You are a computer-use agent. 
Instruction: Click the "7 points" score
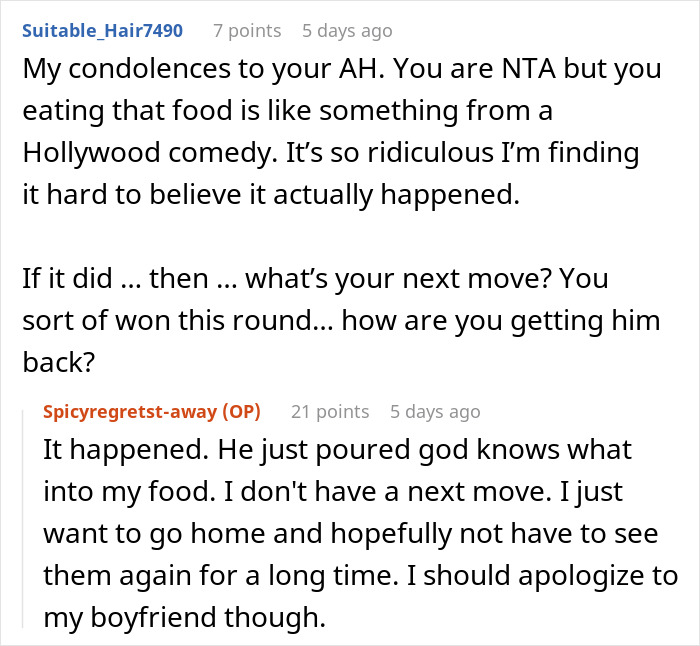pos(248,30)
